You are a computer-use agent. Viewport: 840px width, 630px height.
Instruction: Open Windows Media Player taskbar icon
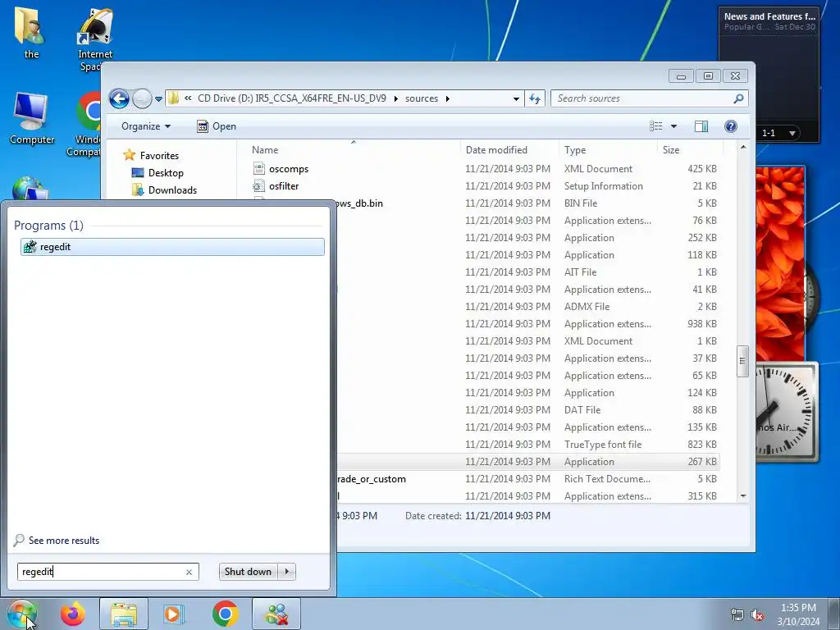point(173,614)
